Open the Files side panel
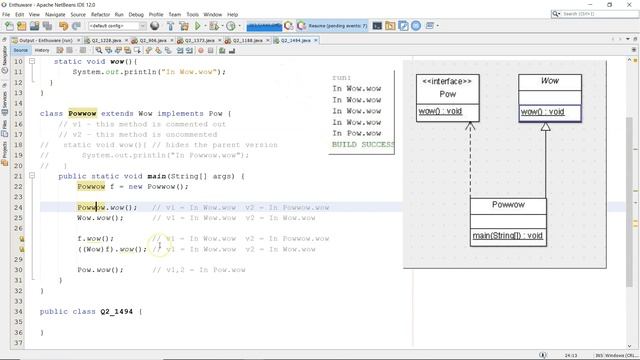The height and width of the screenshot is (360, 640). tap(4, 128)
